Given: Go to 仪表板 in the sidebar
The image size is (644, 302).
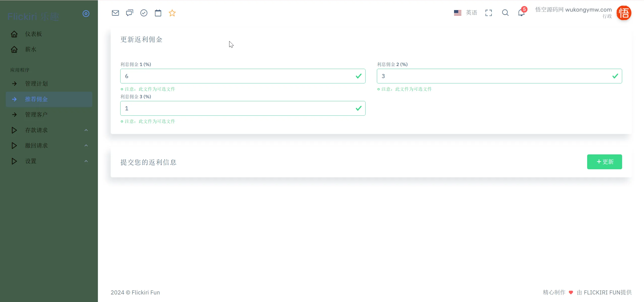Looking at the screenshot, I should 33,34.
